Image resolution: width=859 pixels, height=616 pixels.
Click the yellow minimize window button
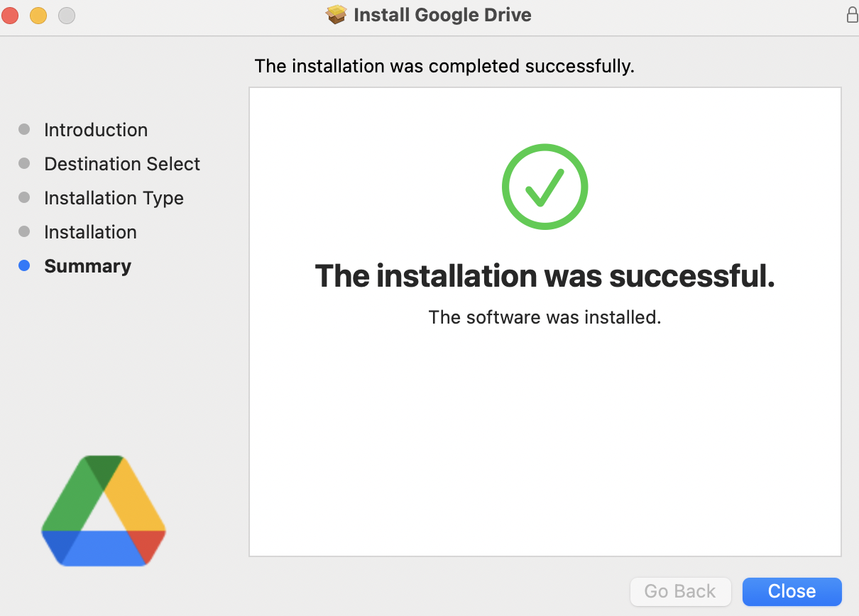[38, 15]
